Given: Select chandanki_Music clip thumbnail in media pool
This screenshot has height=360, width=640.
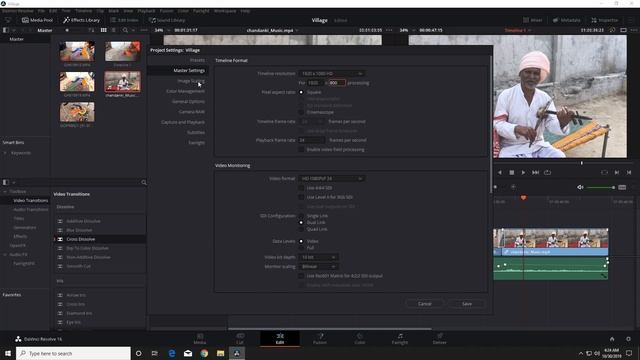Looking at the screenshot, I should tap(122, 81).
